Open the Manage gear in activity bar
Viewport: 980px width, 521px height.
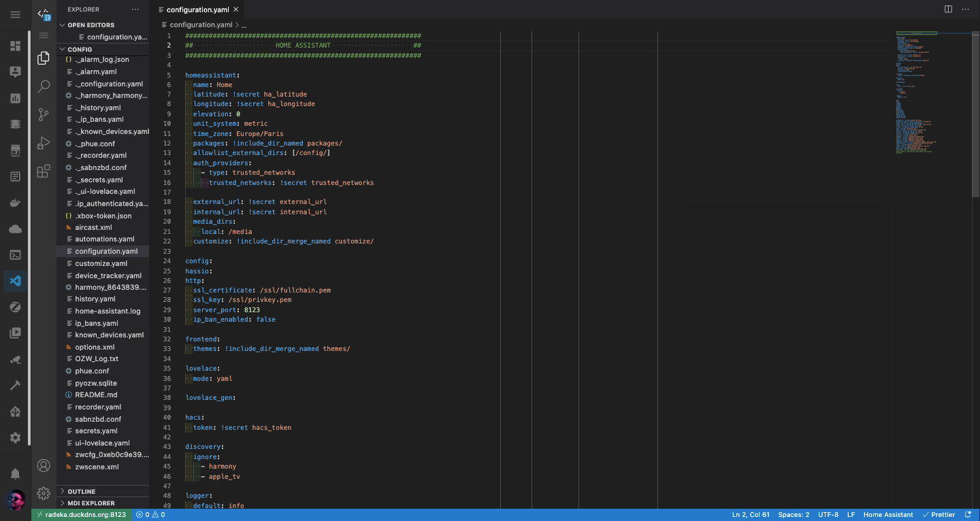(x=44, y=493)
